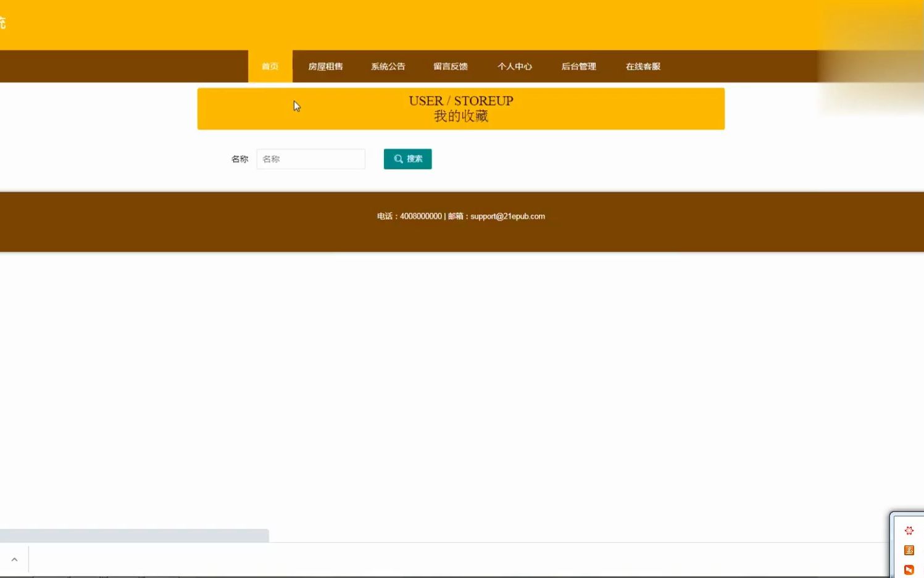
Task: Open 在线客服 chat link
Action: click(x=643, y=66)
